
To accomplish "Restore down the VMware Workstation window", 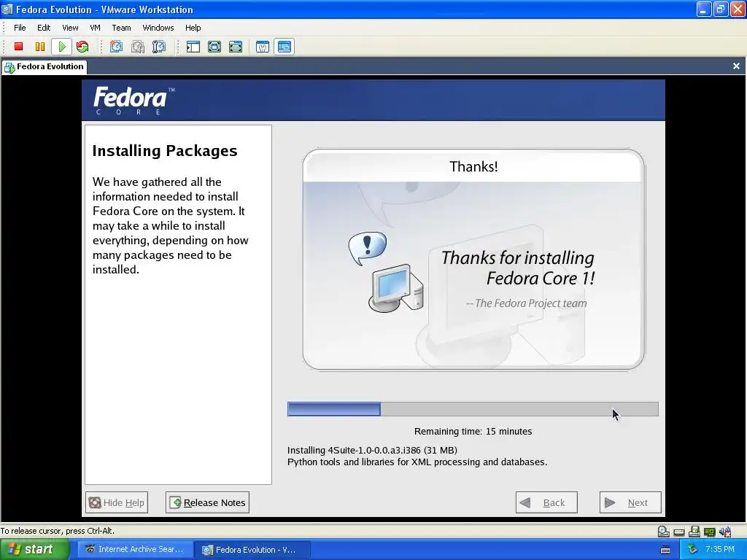I will (x=721, y=9).
